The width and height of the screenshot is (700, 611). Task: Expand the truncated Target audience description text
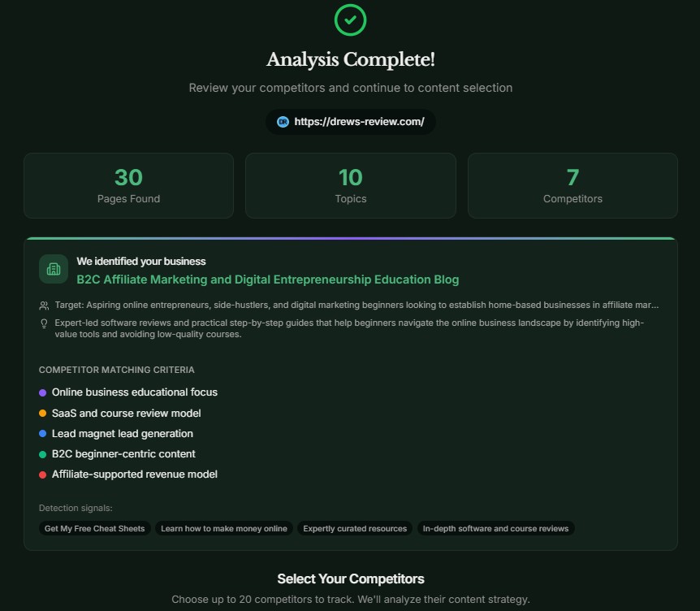point(357,305)
